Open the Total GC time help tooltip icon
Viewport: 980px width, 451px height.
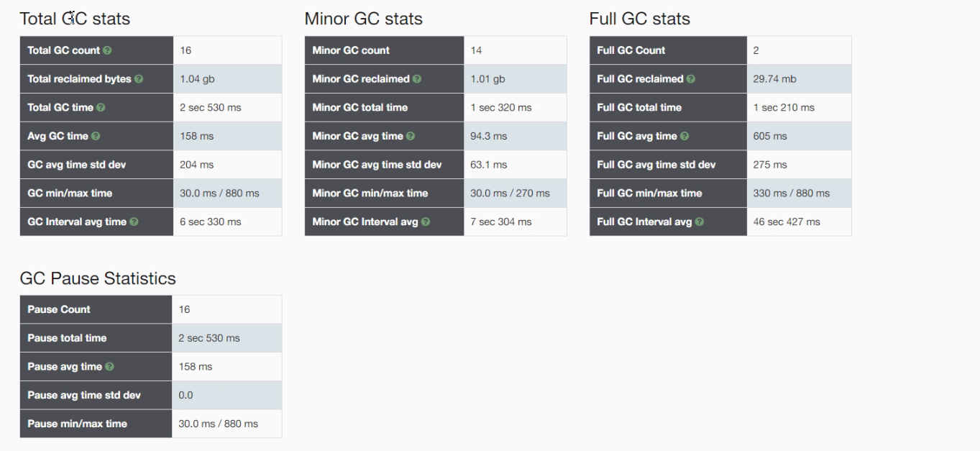pos(101,108)
